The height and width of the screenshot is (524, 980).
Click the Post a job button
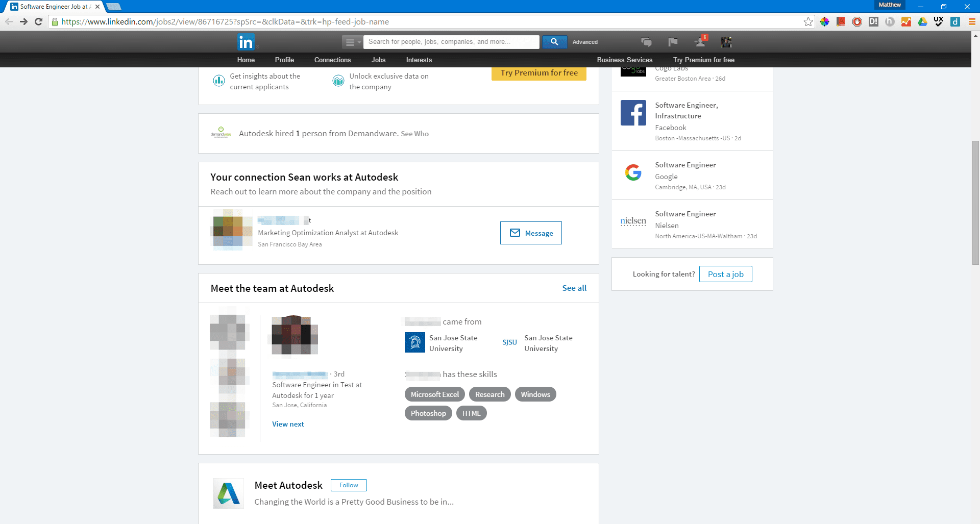(725, 274)
